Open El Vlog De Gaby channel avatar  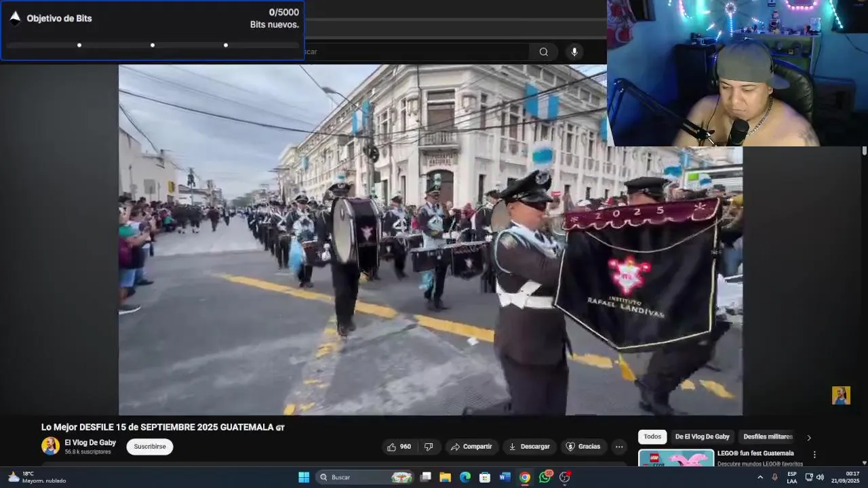click(x=50, y=446)
